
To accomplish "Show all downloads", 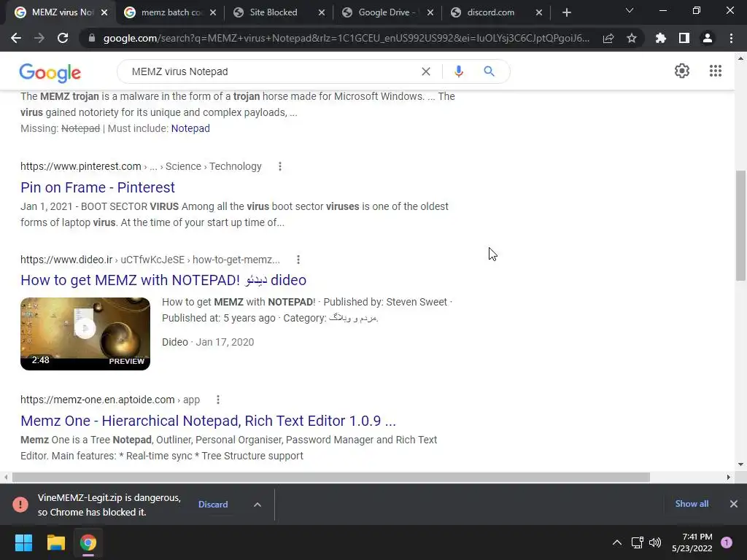I will (692, 504).
